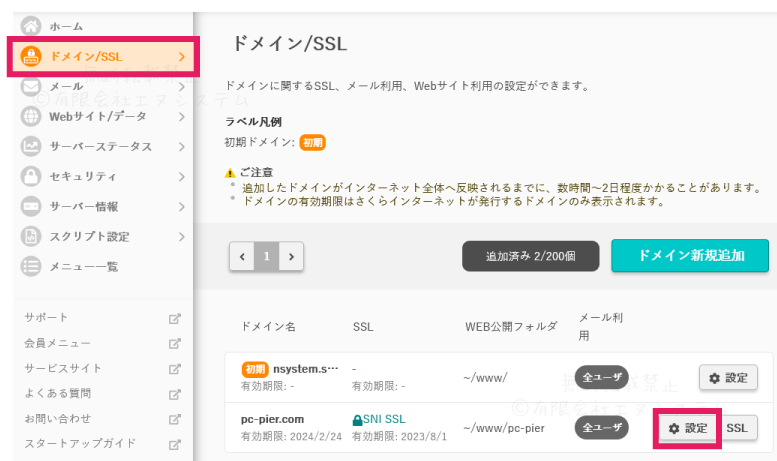This screenshot has width=777, height=461.
Task: Open the スタートアップガイド link
Action: pyautogui.click(x=80, y=443)
